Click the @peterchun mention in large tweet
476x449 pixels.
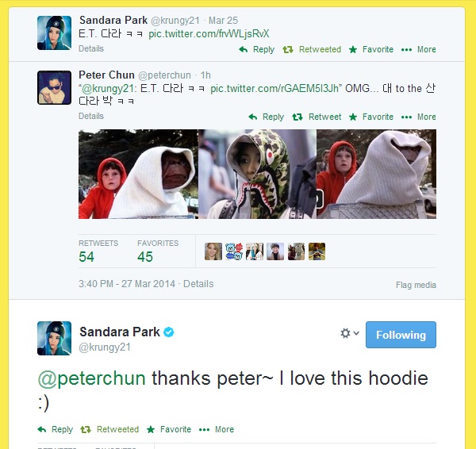(x=92, y=378)
